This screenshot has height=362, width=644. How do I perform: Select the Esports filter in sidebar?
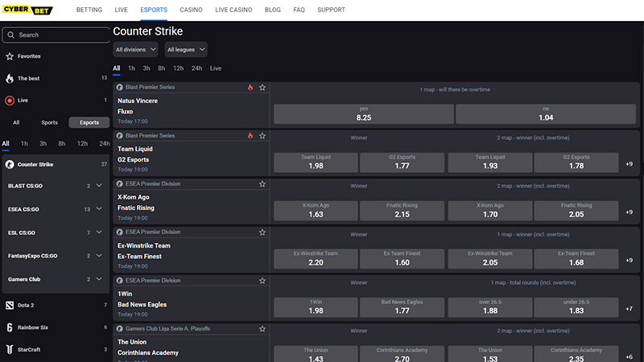tap(89, 122)
